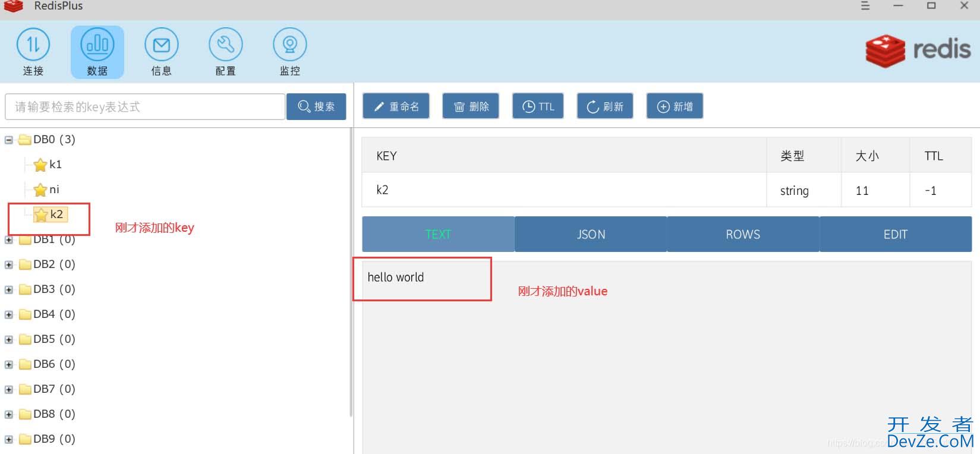980x454 pixels.
Task: Click the star icon beside k1
Action: (40, 165)
